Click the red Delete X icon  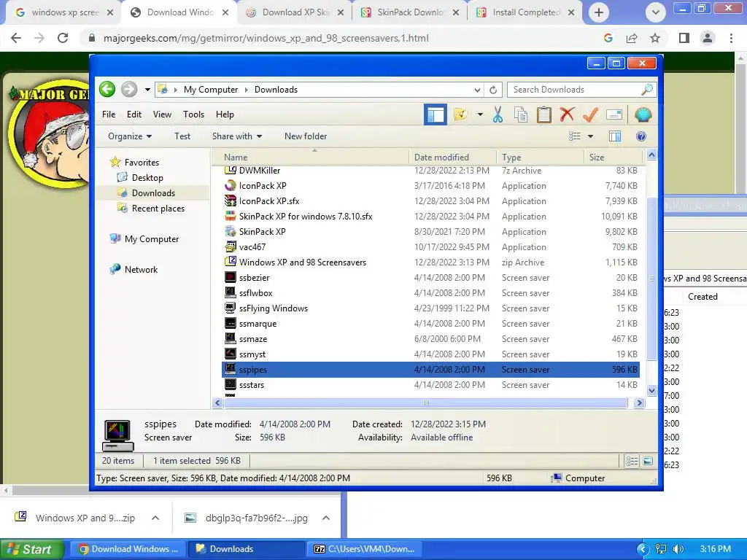pos(567,114)
